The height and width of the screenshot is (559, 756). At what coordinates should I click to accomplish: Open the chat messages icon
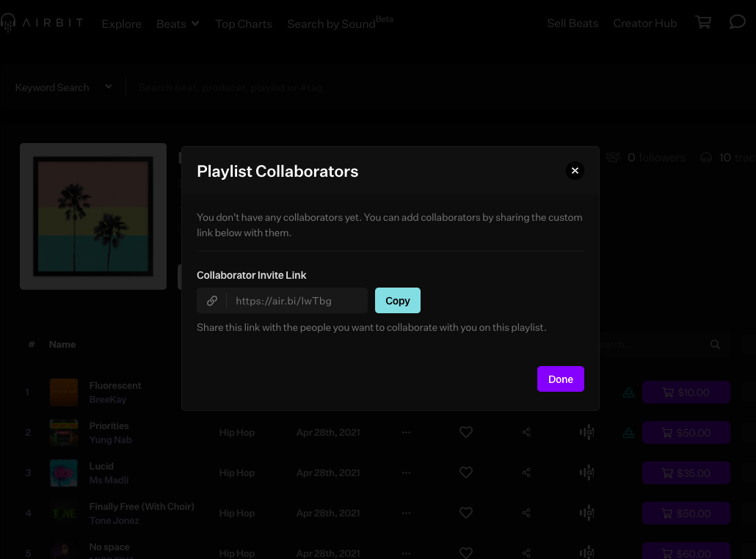pyautogui.click(x=737, y=22)
